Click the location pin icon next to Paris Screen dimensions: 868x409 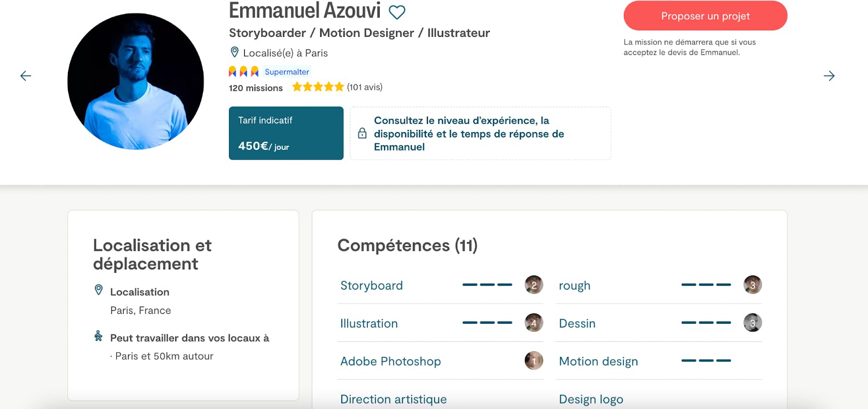click(x=234, y=52)
